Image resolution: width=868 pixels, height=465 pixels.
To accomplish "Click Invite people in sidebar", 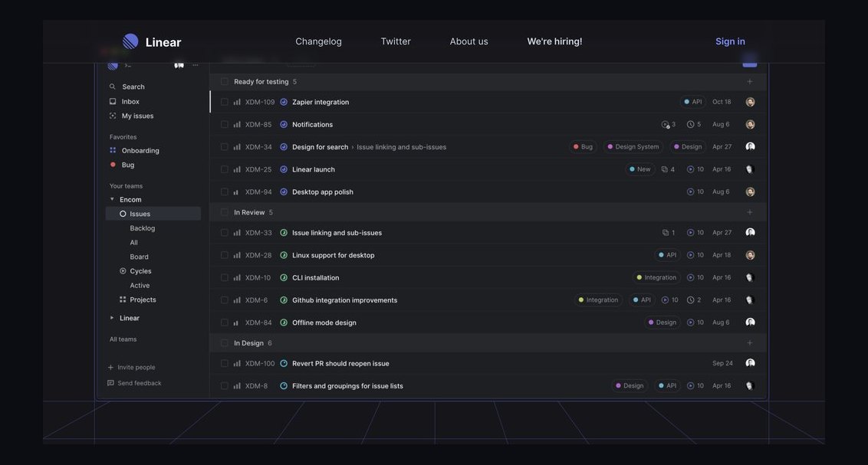I will (136, 367).
